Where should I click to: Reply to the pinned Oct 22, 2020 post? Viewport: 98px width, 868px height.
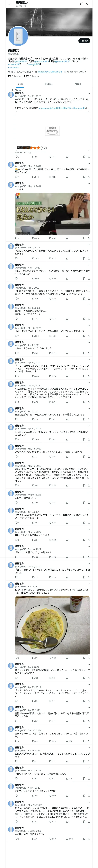16,157
